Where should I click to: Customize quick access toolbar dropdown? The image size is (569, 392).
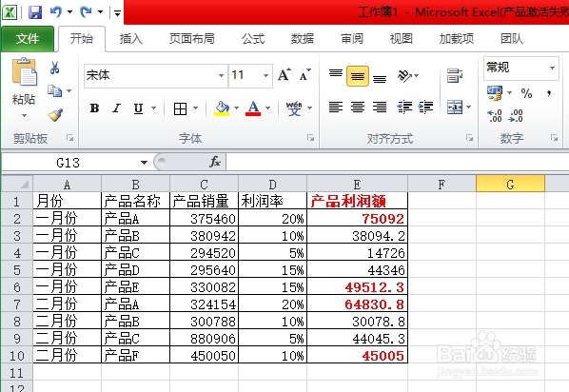(117, 13)
